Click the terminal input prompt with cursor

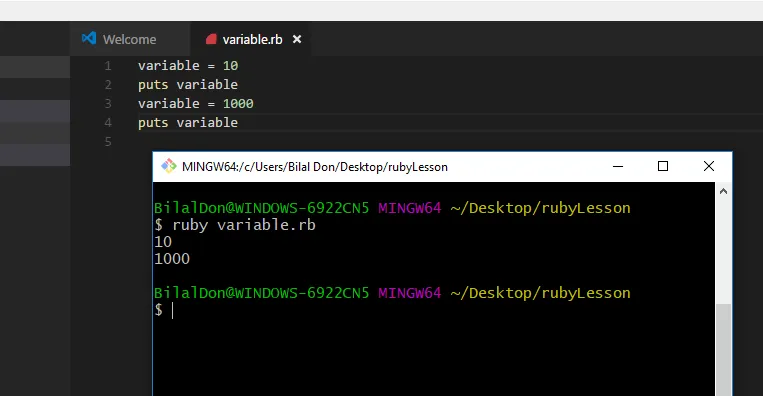click(164, 310)
